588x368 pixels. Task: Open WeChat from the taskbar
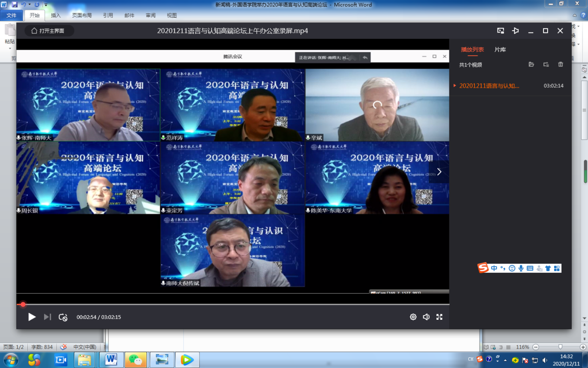point(135,360)
